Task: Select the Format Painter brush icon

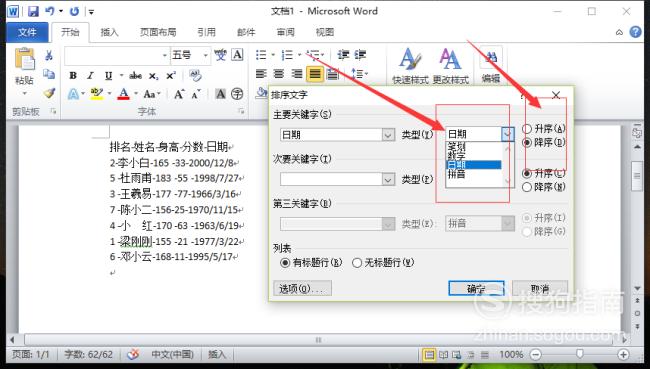Action: 49,93
